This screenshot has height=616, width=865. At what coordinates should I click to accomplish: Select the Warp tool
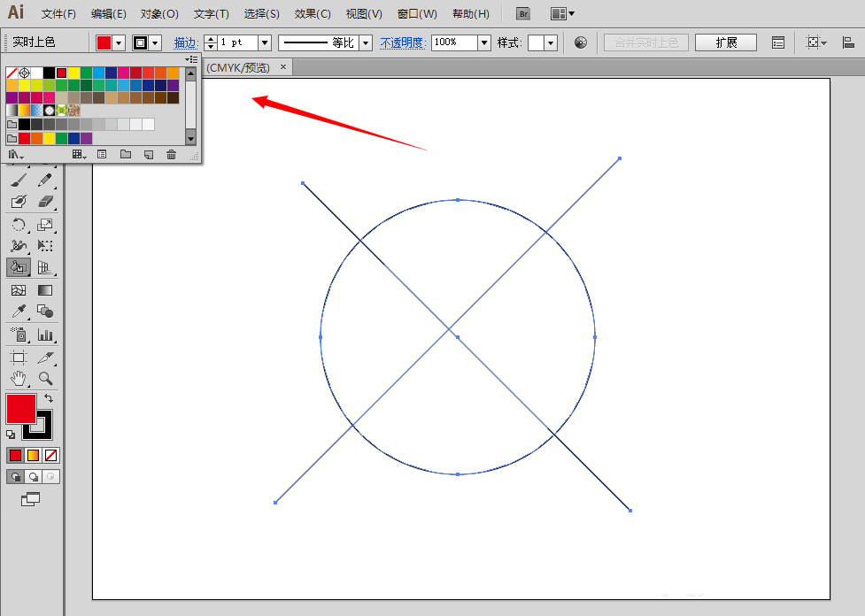coord(19,246)
